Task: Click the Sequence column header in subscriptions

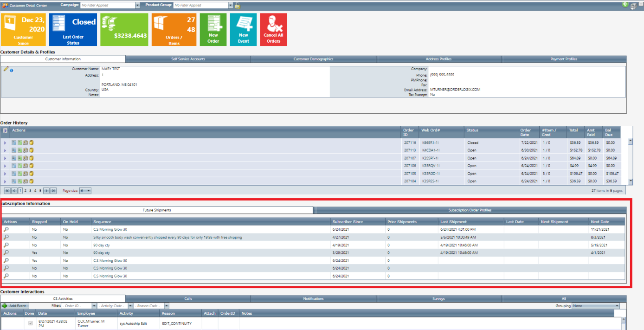Action: tap(212, 222)
